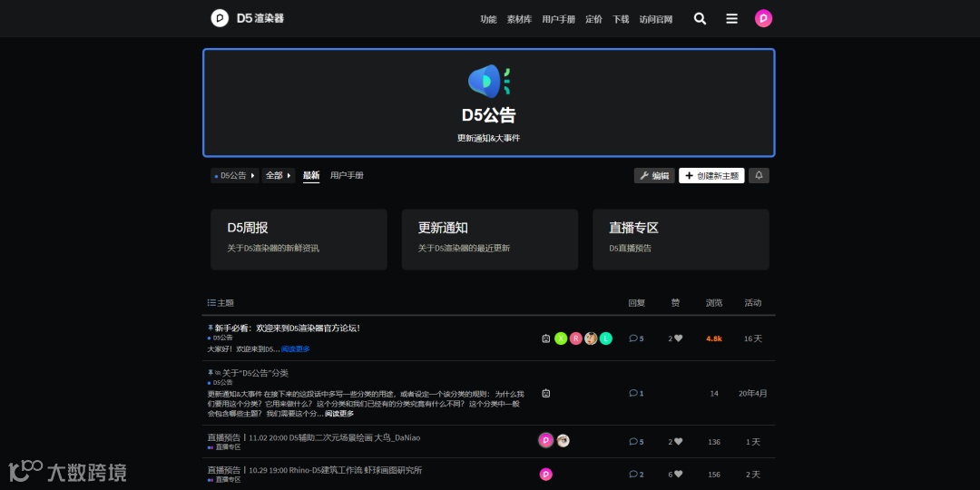Open the 直播专区 subcategory card
980x490 pixels.
(681, 240)
